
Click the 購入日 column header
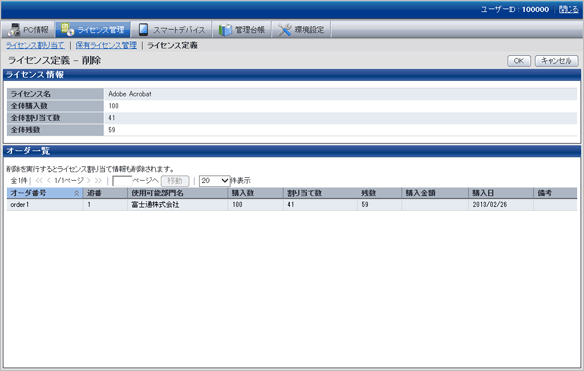click(x=501, y=193)
